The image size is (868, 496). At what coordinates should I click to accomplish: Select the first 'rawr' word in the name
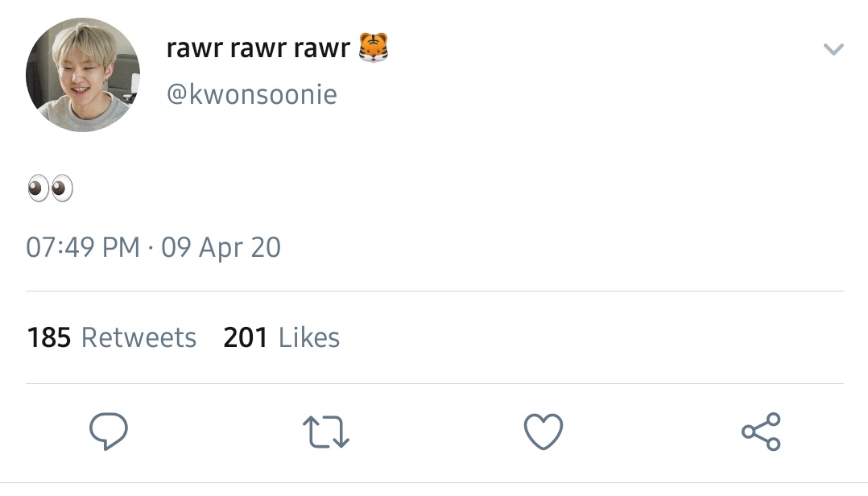[x=194, y=48]
